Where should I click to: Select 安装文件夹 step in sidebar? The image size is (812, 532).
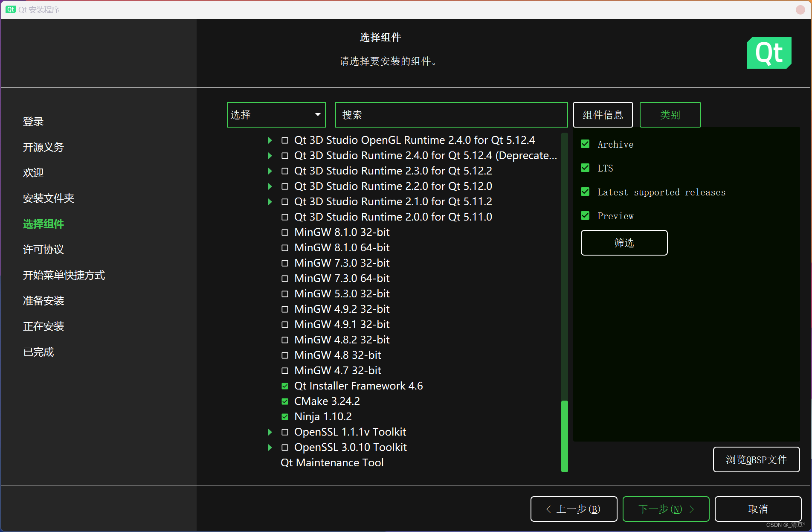(x=49, y=198)
